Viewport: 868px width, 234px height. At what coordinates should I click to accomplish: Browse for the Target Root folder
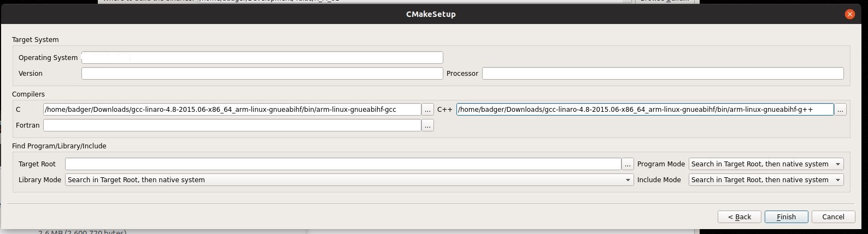coord(627,164)
